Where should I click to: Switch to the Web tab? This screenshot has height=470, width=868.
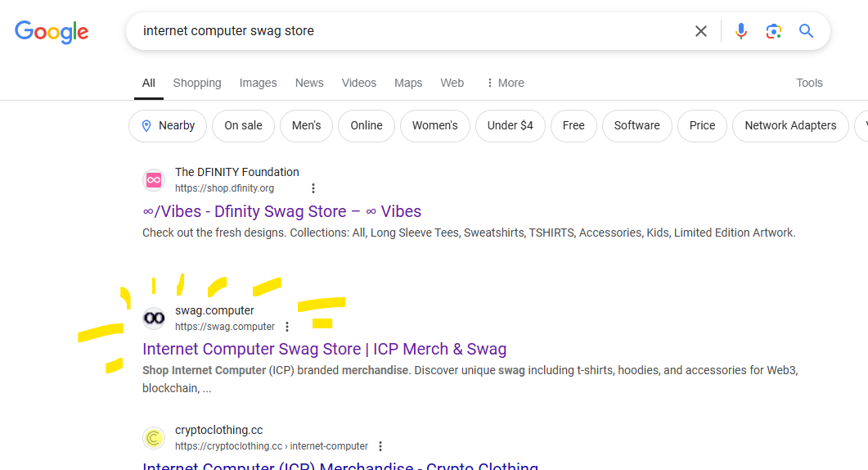tap(452, 84)
